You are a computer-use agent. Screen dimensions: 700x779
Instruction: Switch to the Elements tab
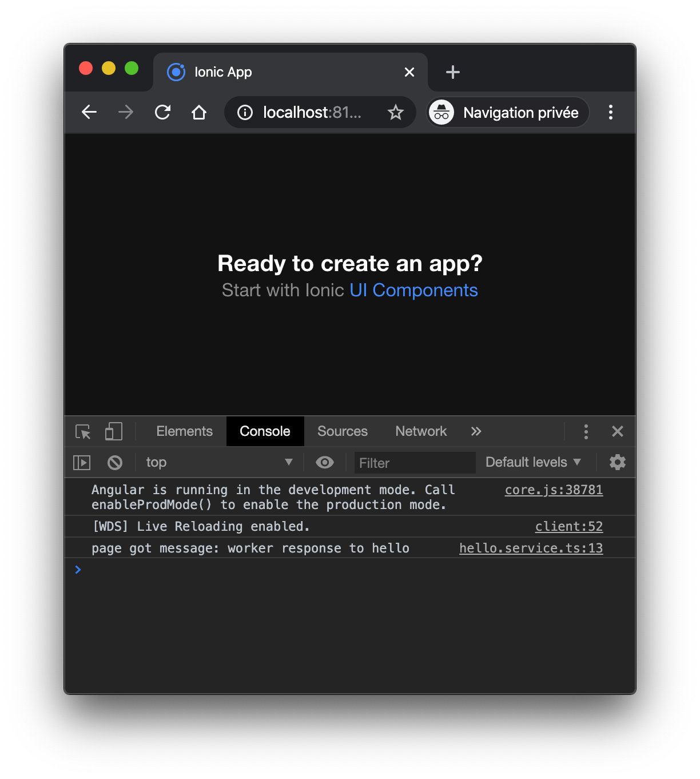point(184,432)
